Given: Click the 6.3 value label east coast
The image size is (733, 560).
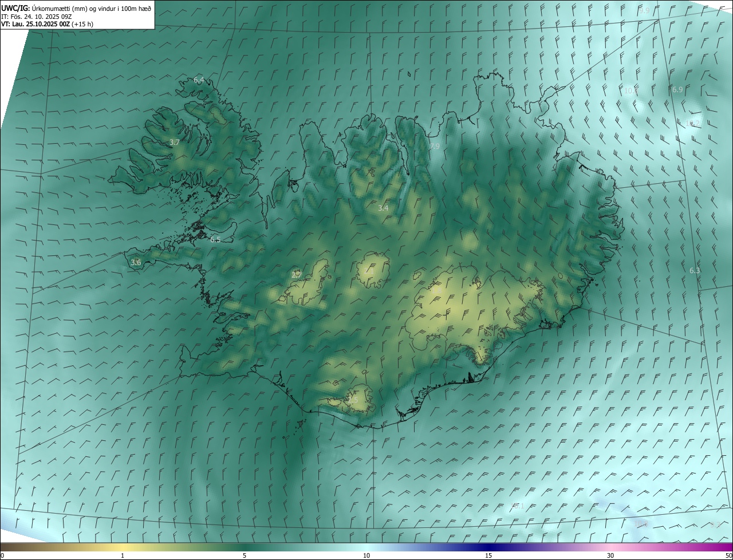Looking at the screenshot, I should (x=695, y=270).
